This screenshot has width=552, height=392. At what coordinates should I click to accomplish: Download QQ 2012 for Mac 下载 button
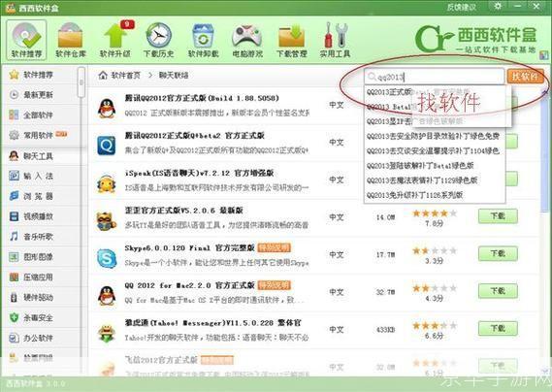click(x=498, y=291)
